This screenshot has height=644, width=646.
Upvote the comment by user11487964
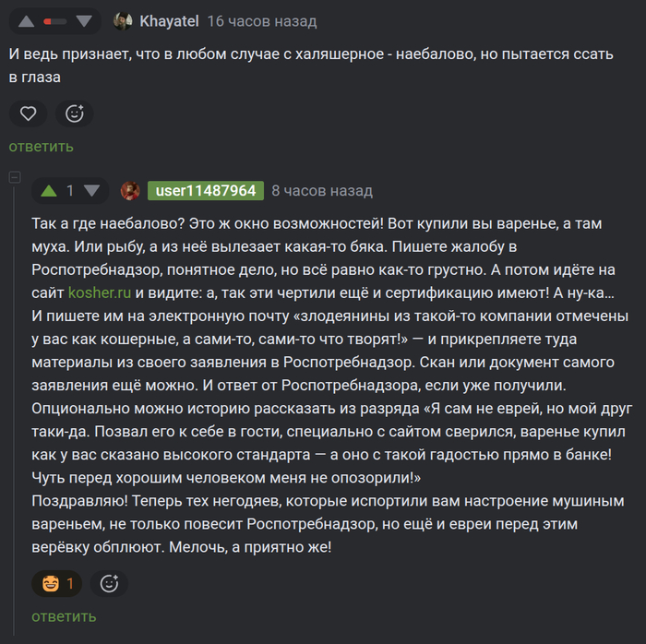[x=49, y=191]
